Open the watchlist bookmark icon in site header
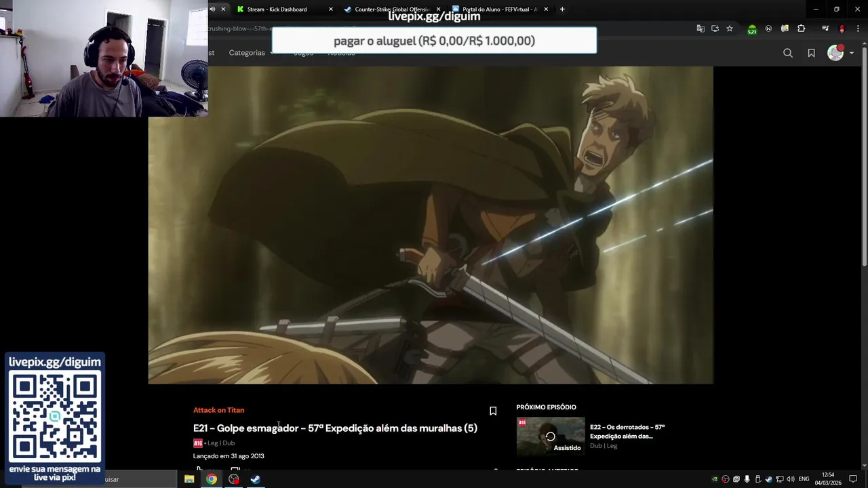 811,53
